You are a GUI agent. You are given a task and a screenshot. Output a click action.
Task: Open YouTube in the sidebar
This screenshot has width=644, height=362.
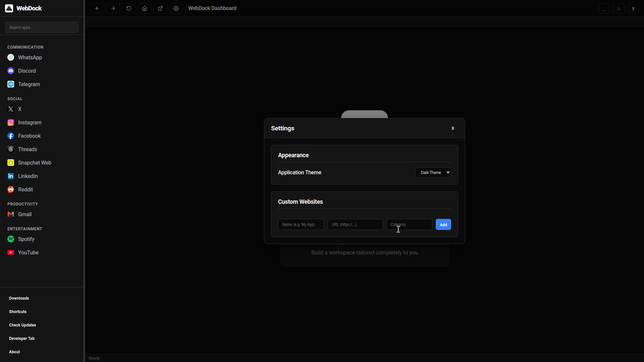pyautogui.click(x=42, y=253)
